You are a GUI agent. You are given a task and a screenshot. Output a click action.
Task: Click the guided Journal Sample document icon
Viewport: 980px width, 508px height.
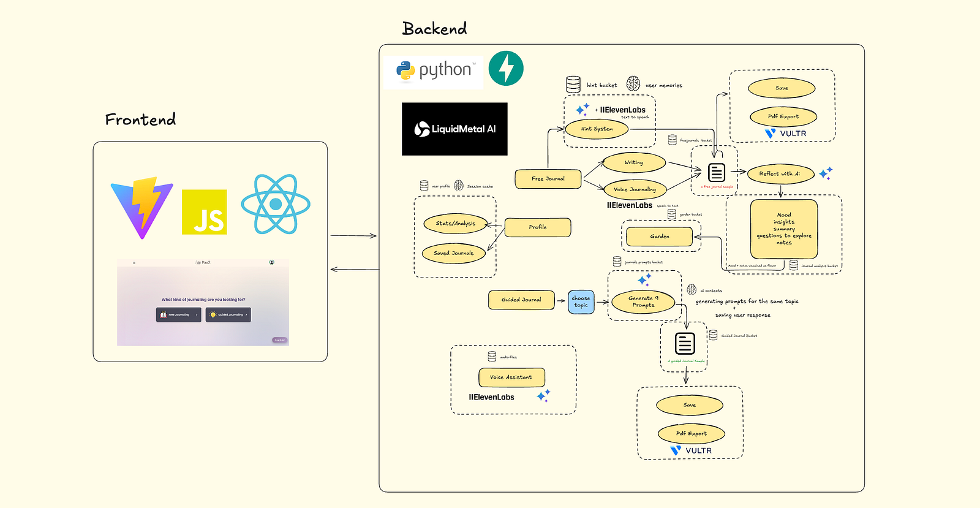(685, 343)
